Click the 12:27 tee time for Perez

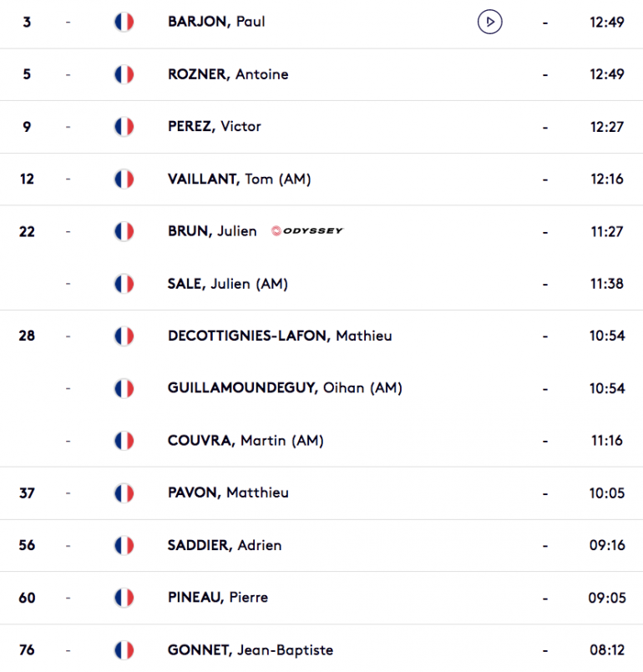coord(607,127)
